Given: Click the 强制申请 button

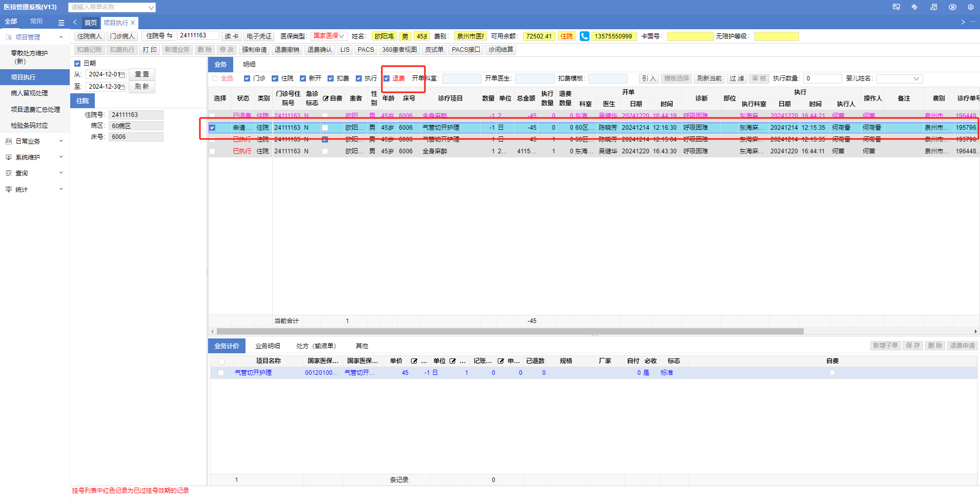Looking at the screenshot, I should [x=254, y=50].
